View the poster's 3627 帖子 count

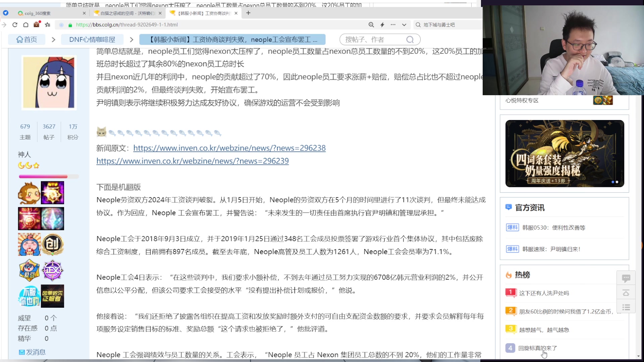coord(49,131)
